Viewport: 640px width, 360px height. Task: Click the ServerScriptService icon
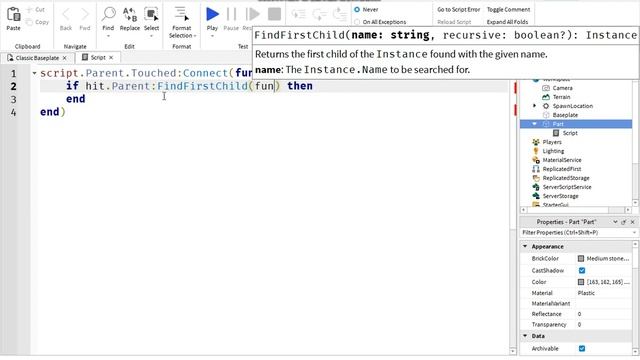click(x=536, y=187)
